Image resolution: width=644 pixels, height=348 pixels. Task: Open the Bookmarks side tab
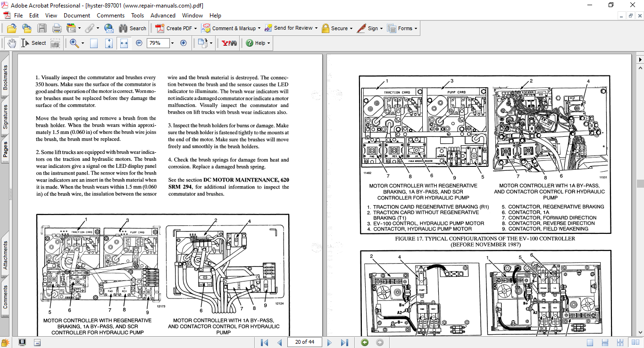click(x=6, y=77)
